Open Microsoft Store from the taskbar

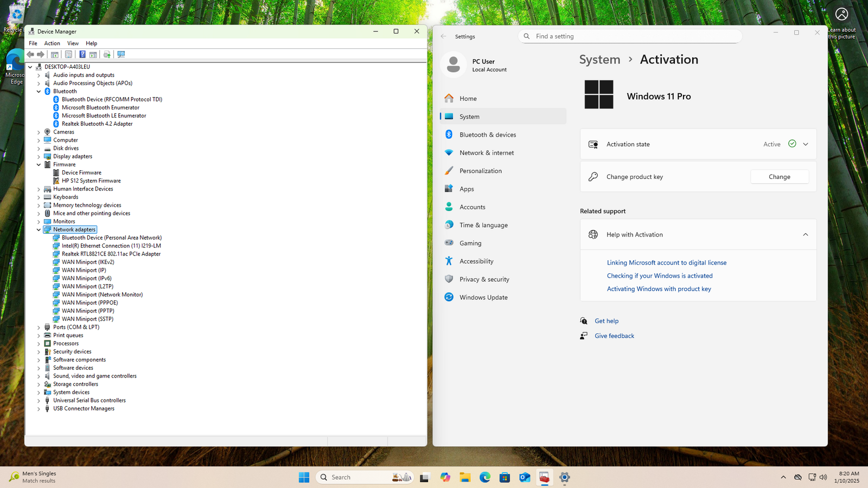pyautogui.click(x=505, y=477)
